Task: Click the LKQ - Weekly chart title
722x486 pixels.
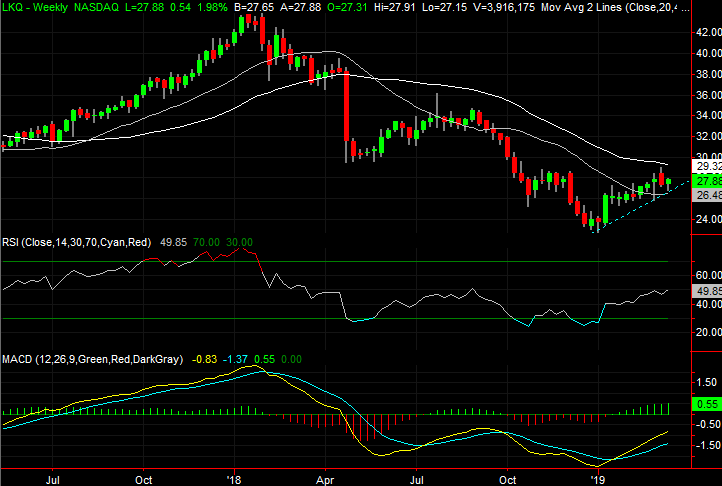Action: [x=35, y=7]
